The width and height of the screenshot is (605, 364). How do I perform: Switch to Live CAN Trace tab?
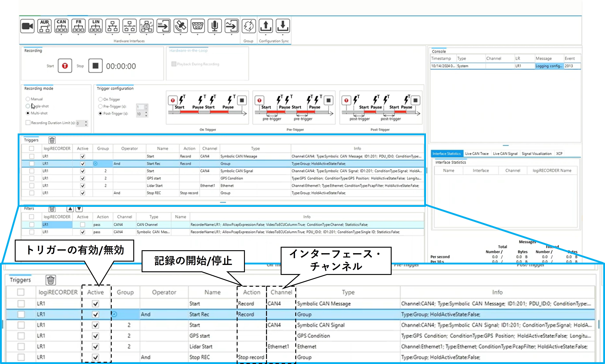pos(477,154)
